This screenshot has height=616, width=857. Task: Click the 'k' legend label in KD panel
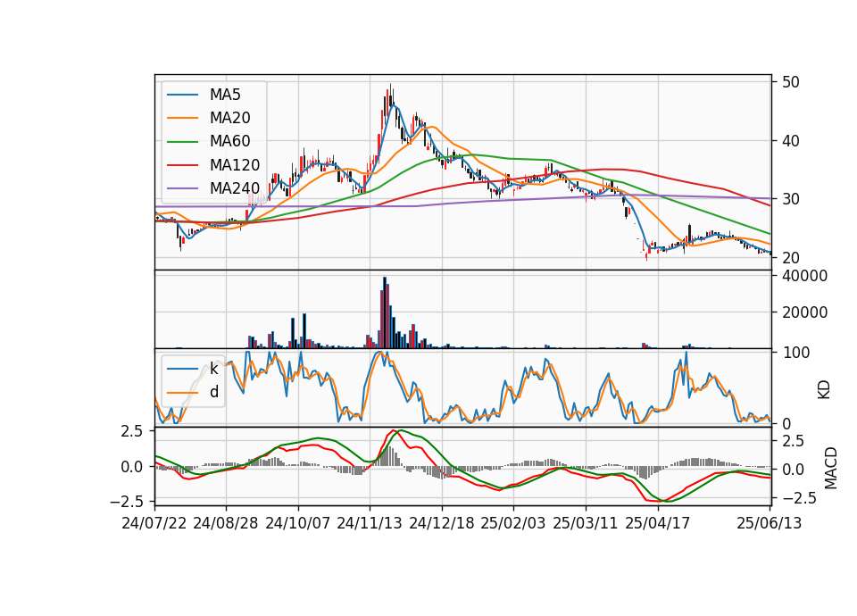pyautogui.click(x=213, y=369)
